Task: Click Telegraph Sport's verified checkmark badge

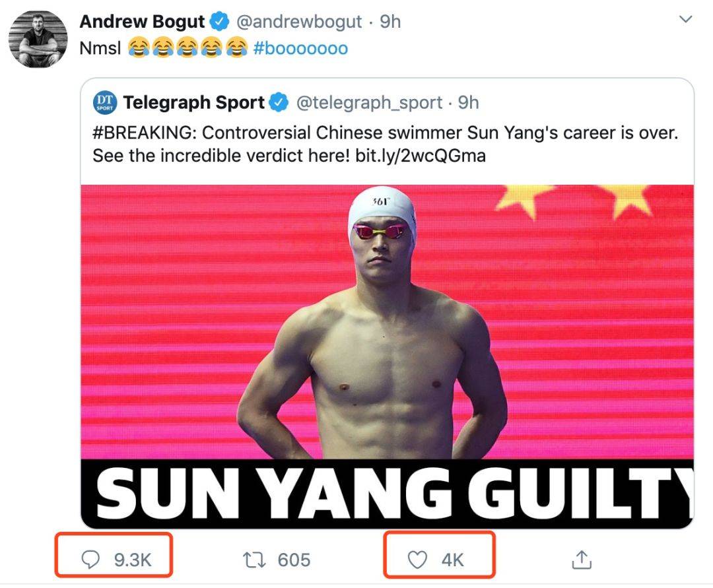Action: click(279, 103)
